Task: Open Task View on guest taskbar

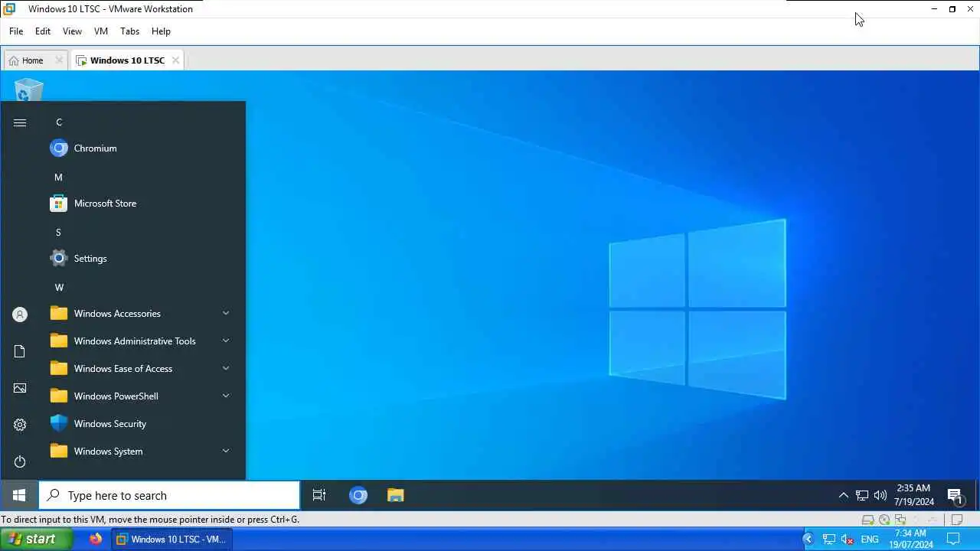Action: [319, 495]
